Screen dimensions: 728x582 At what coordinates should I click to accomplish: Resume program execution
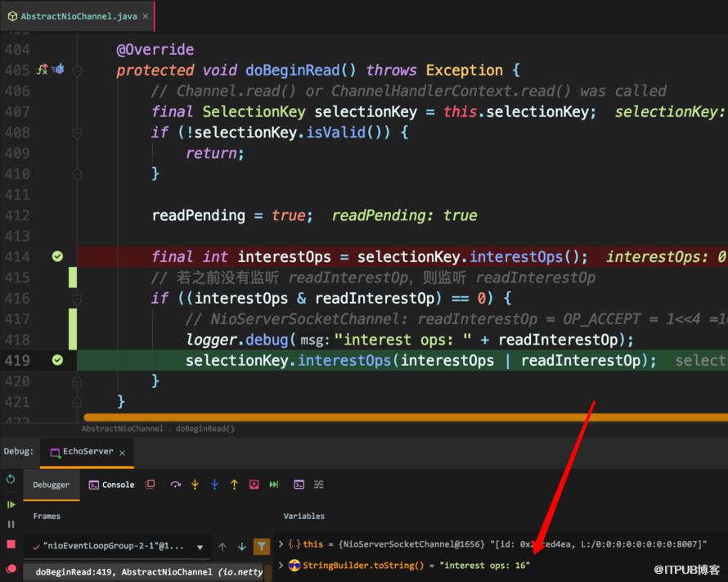pyautogui.click(x=11, y=504)
